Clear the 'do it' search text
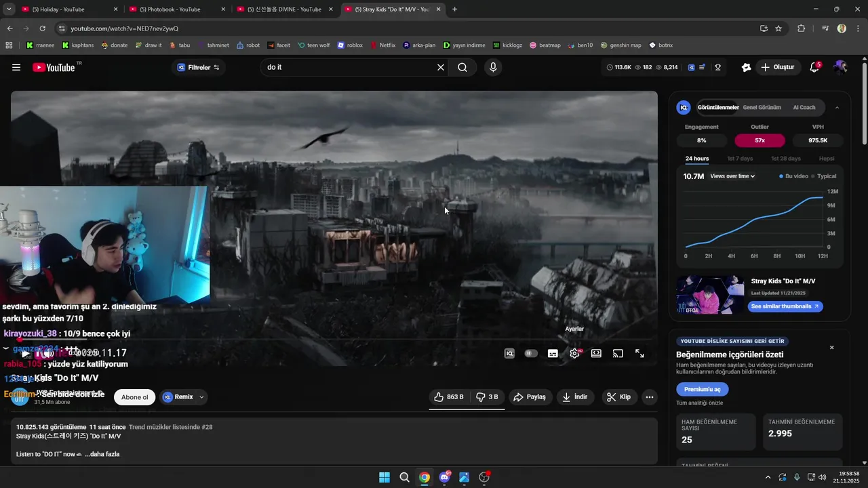 pos(441,67)
